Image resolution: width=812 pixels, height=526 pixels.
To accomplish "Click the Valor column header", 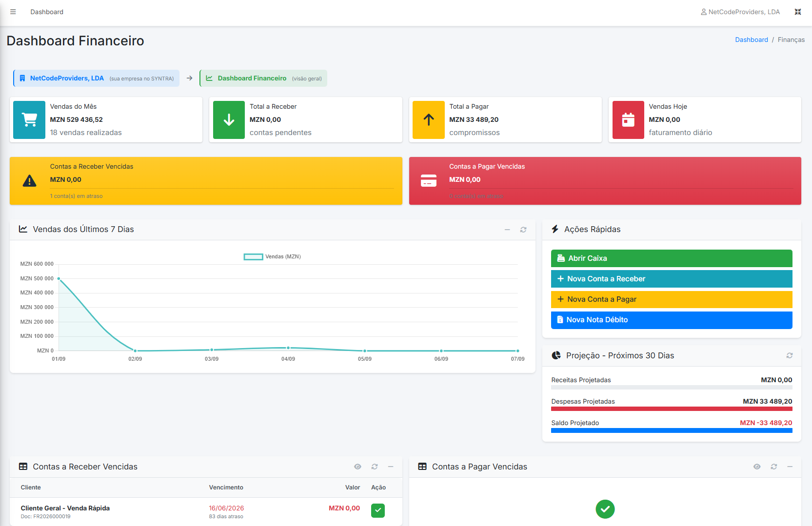I will (x=353, y=487).
